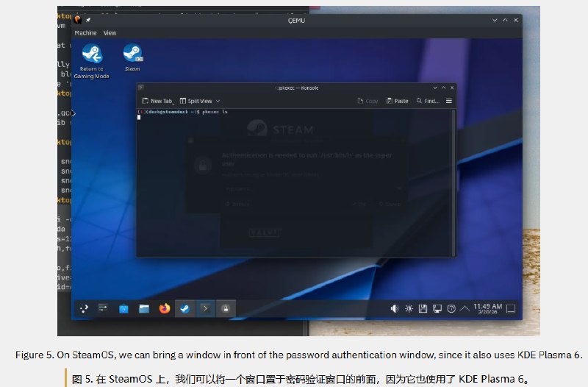Open the View menu in QEMU
Screen dimensions: 588x387
coord(110,33)
